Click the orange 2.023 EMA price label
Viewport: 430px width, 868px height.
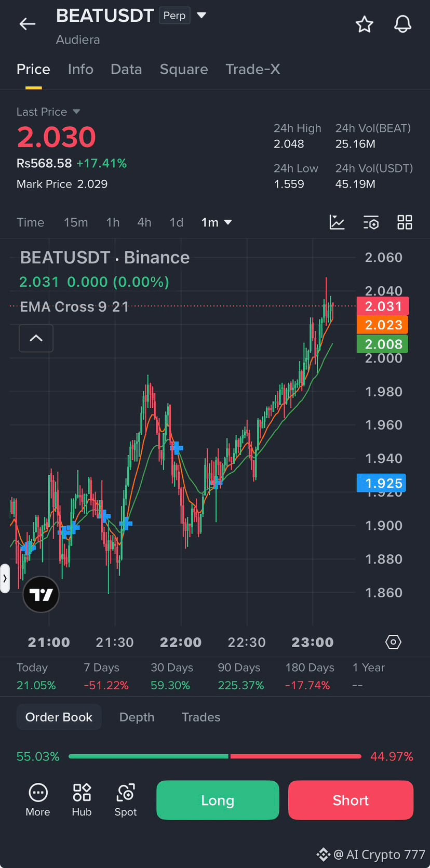pyautogui.click(x=383, y=325)
